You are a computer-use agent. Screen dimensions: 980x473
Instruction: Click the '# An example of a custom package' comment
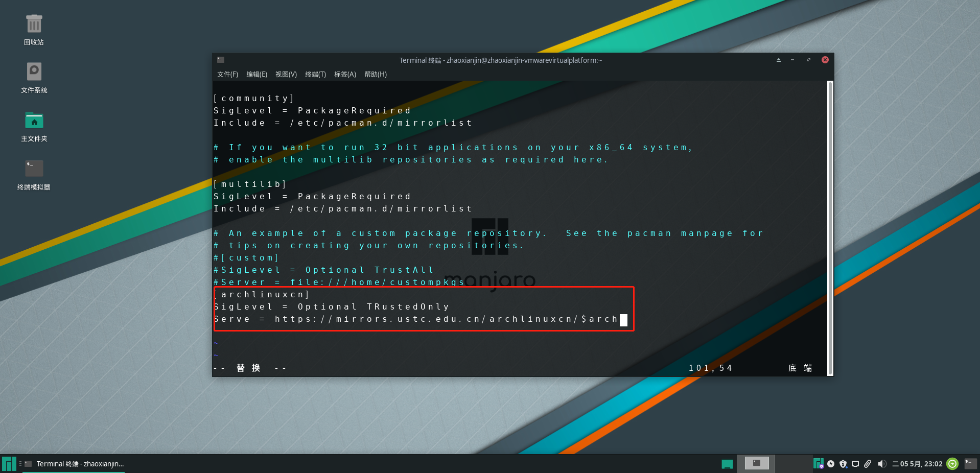(488, 233)
